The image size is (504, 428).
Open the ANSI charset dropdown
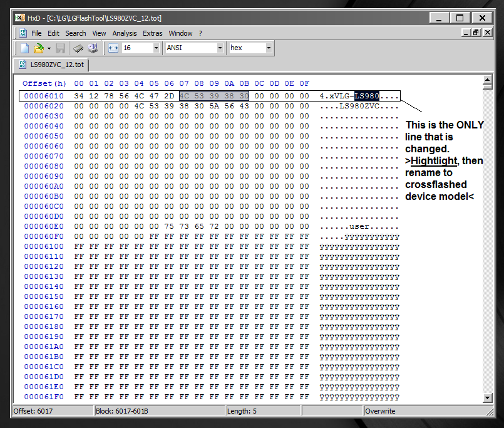220,48
